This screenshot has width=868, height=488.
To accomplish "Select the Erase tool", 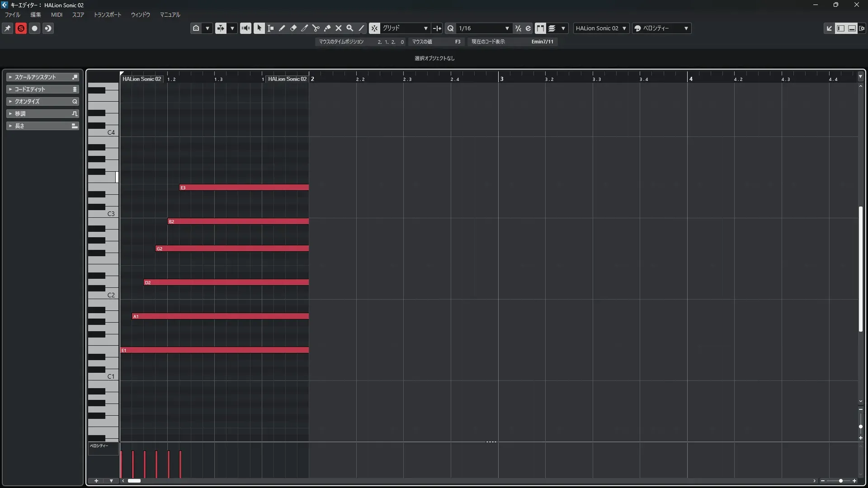I will tap(293, 28).
